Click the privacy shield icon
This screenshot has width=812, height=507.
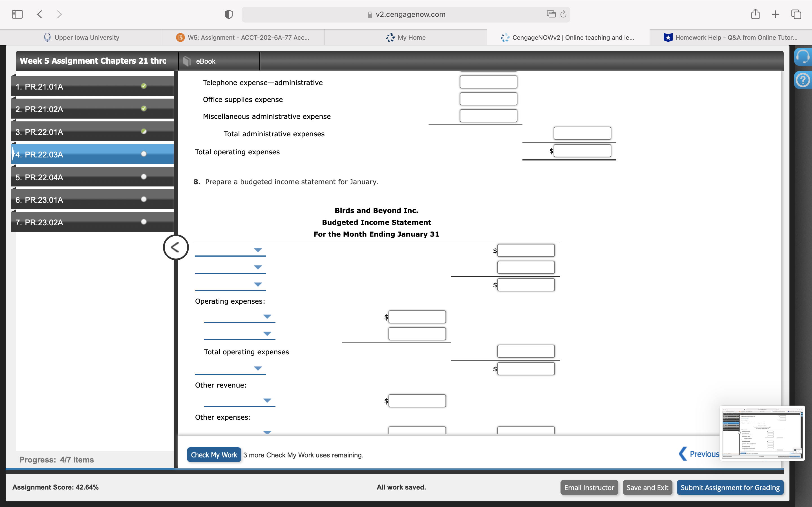tap(228, 14)
